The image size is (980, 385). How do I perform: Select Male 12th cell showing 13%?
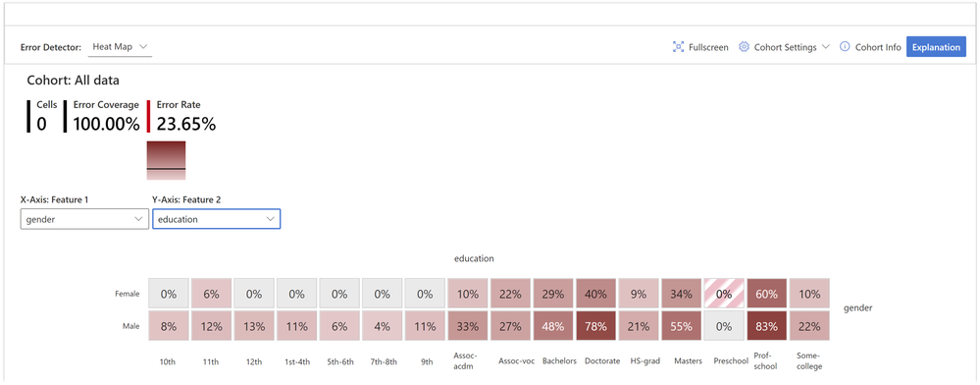254,325
